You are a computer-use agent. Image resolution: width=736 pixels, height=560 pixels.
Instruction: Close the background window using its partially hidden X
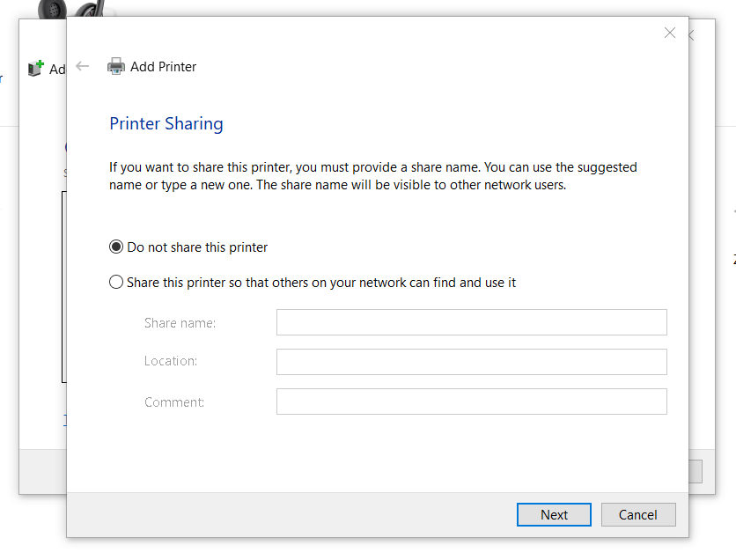tap(692, 35)
